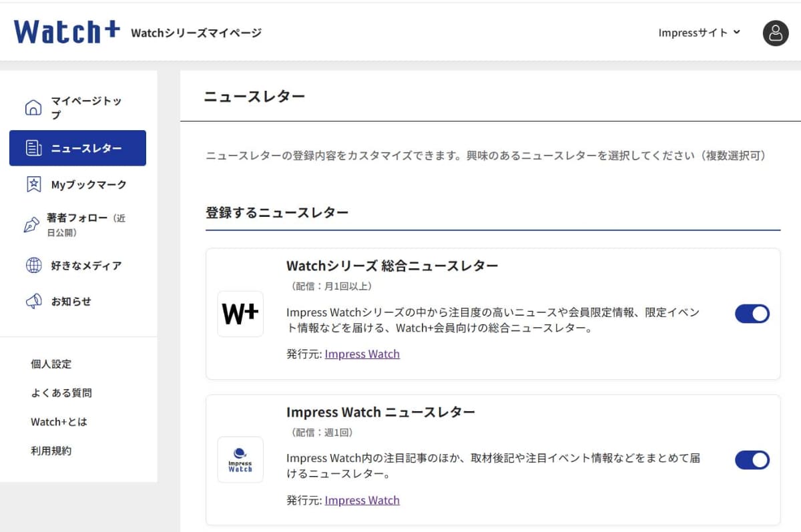
Task: Click the megaphone icon for お知らせ
Action: coord(33,302)
